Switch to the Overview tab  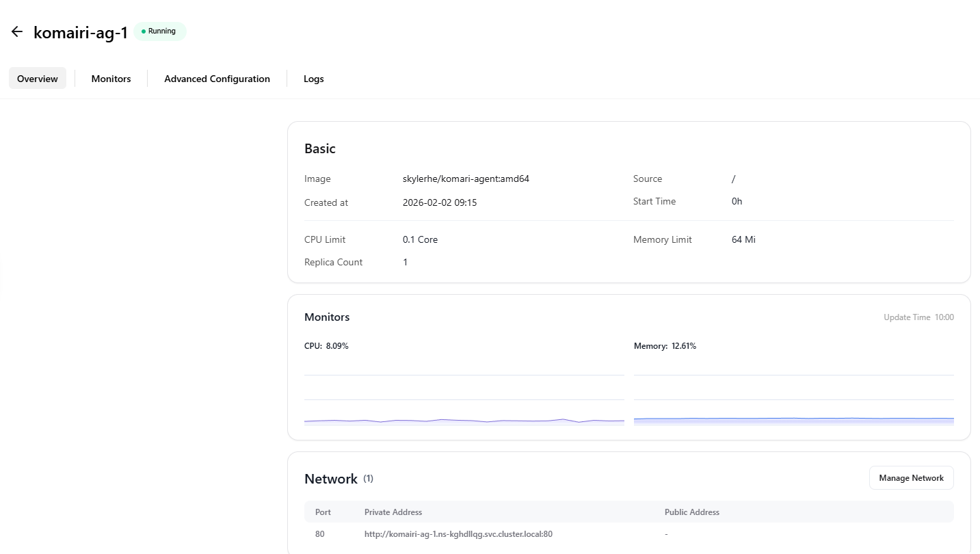coord(38,79)
